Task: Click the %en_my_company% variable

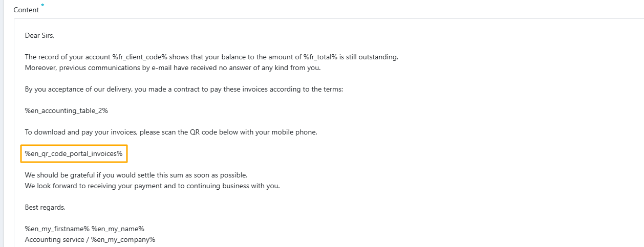Action: pos(122,239)
